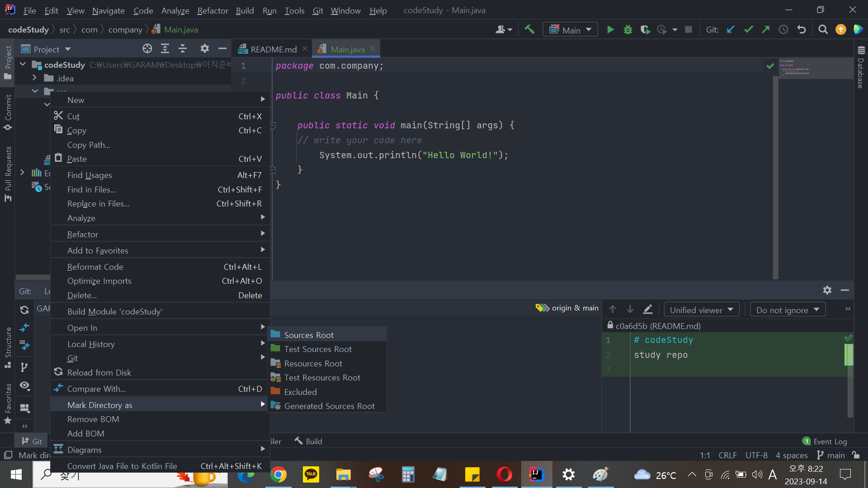Click Select Opened File target icon
This screenshot has height=488, width=868.
(147, 49)
